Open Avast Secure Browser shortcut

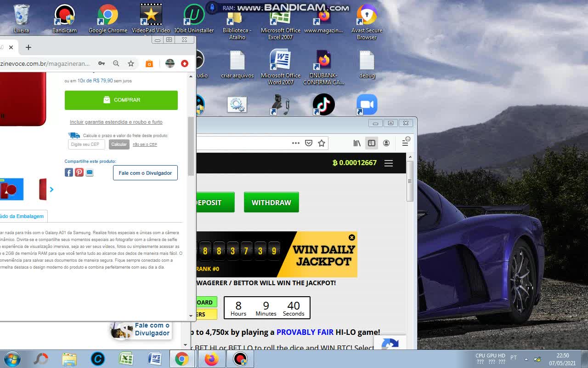(x=367, y=22)
